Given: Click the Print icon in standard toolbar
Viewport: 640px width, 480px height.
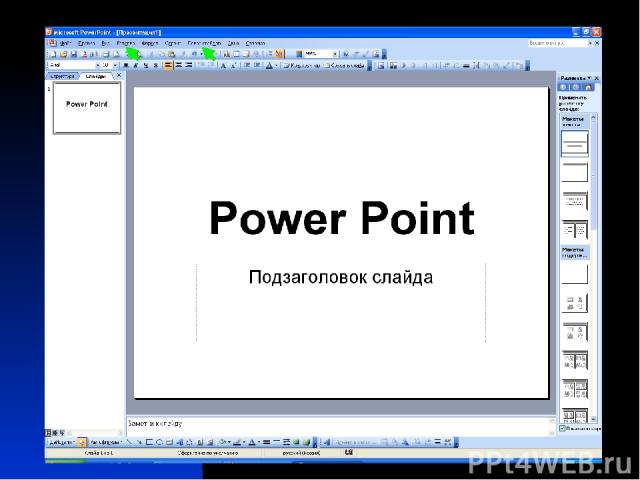Looking at the screenshot, I should tap(106, 54).
